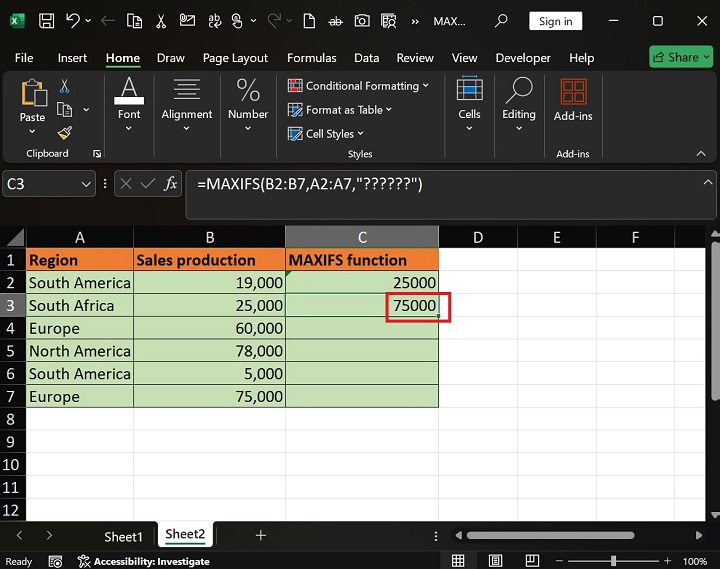Screen dimensions: 720x569
Task: Switch to Normal view in status bar
Action: point(458,561)
